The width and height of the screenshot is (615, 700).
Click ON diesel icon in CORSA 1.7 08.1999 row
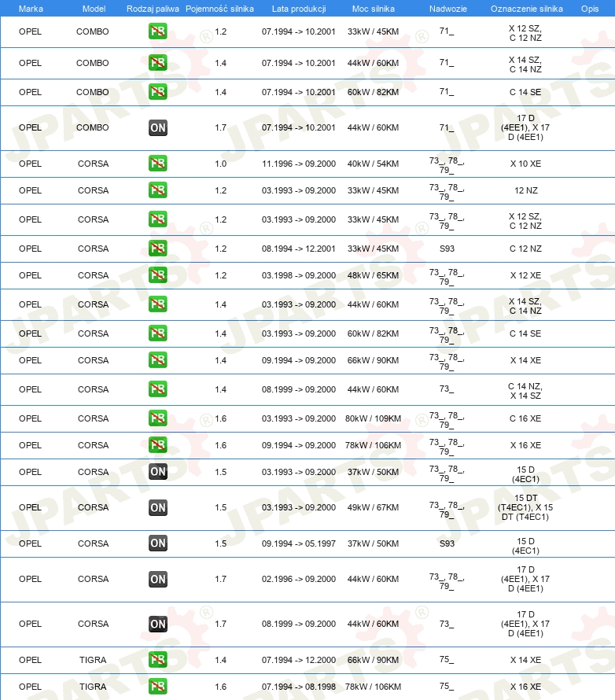pyautogui.click(x=157, y=624)
